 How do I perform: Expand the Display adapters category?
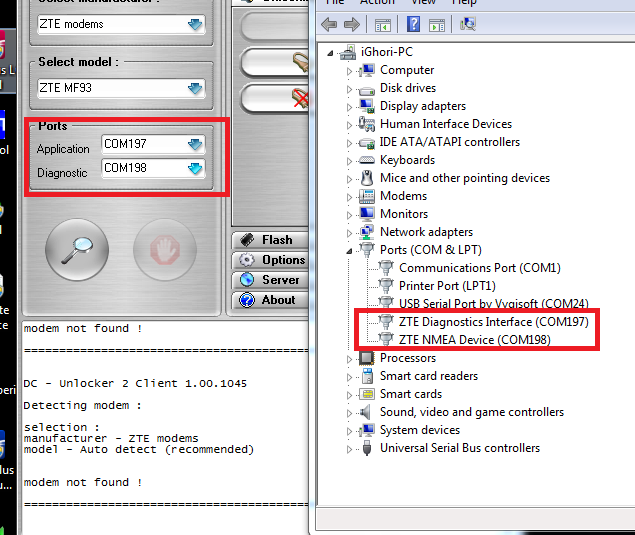click(x=349, y=107)
